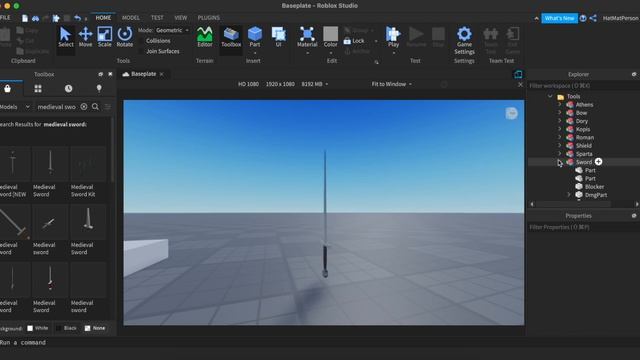The height and width of the screenshot is (360, 640).
Task: Click the share icon near username
Action: click(x=593, y=18)
